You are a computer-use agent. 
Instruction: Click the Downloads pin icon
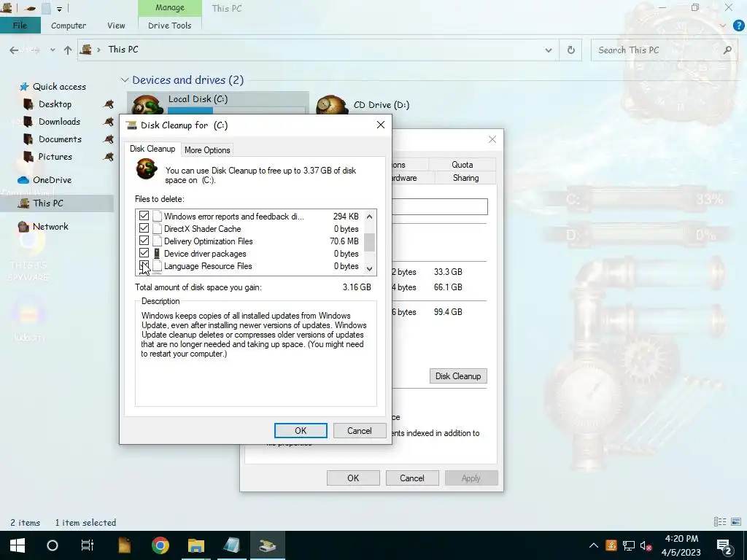pos(109,122)
